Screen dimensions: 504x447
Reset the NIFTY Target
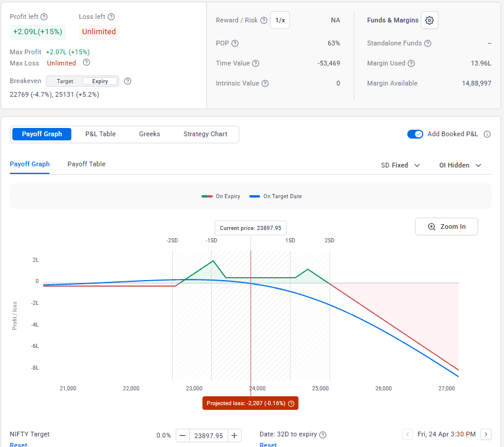pyautogui.click(x=18, y=445)
